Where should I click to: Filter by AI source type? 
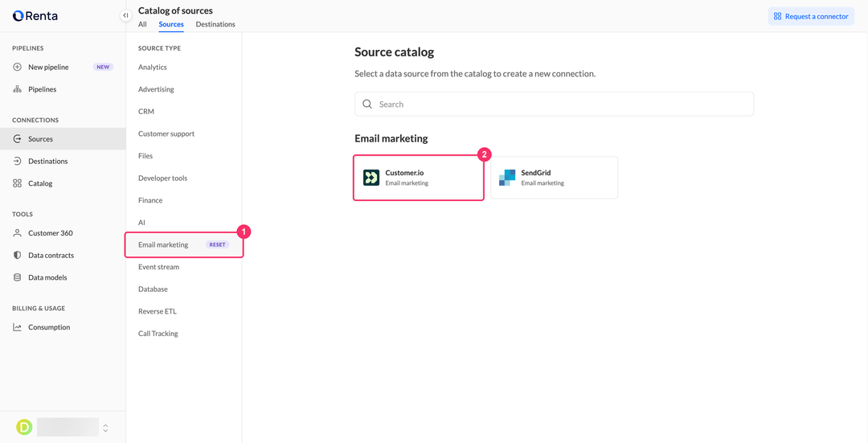coord(141,222)
